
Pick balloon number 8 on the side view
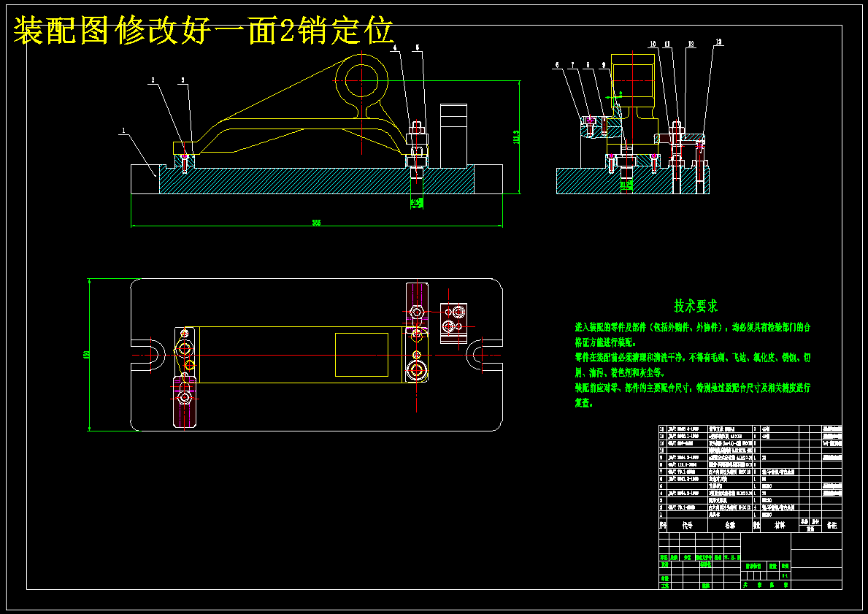(588, 65)
